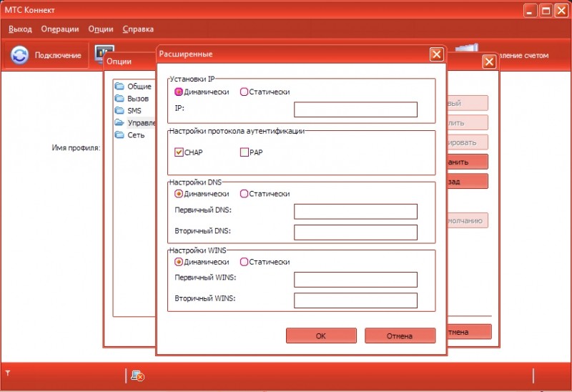This screenshot has height=392, width=572.
Task: Enable the PAP authentication checkbox
Action: point(245,152)
